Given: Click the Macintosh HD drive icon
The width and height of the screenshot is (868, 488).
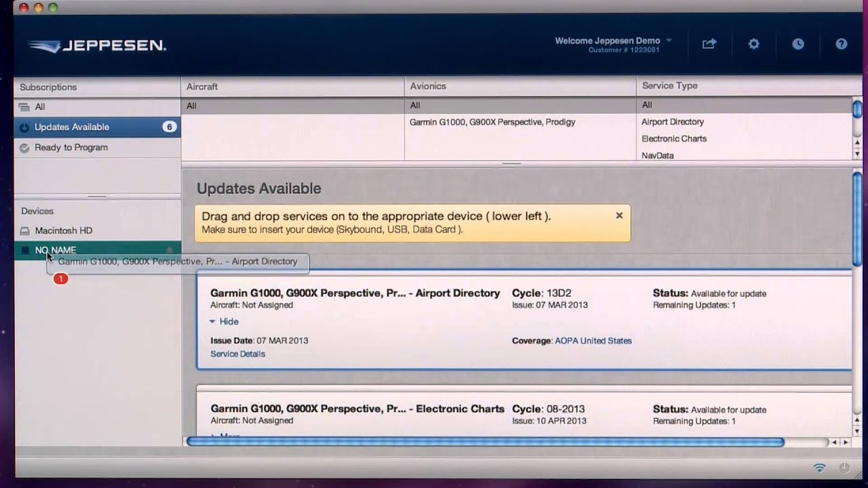Looking at the screenshot, I should tap(25, 231).
